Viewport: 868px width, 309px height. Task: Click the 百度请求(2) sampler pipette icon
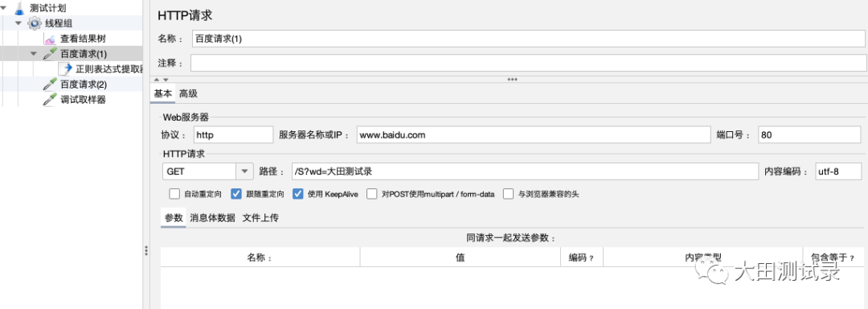click(51, 84)
